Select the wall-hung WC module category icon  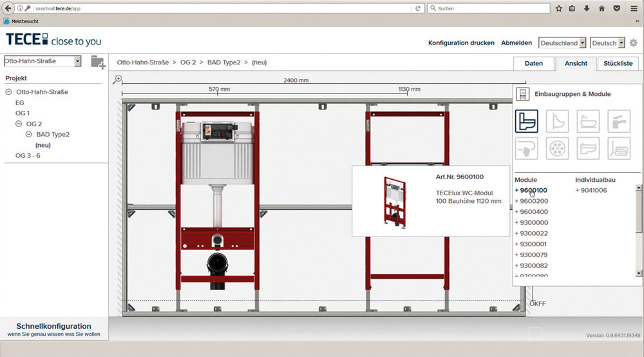[527, 121]
